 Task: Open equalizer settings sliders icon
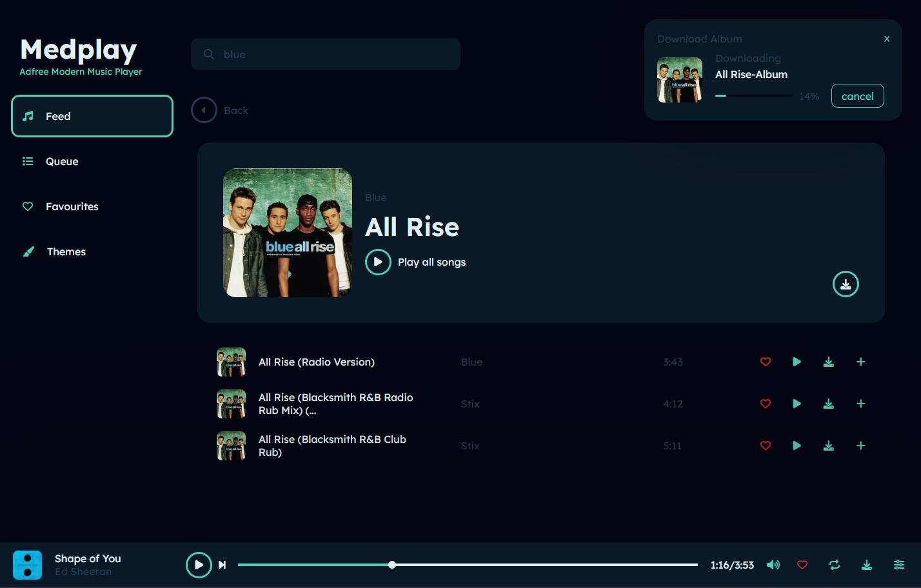[898, 565]
